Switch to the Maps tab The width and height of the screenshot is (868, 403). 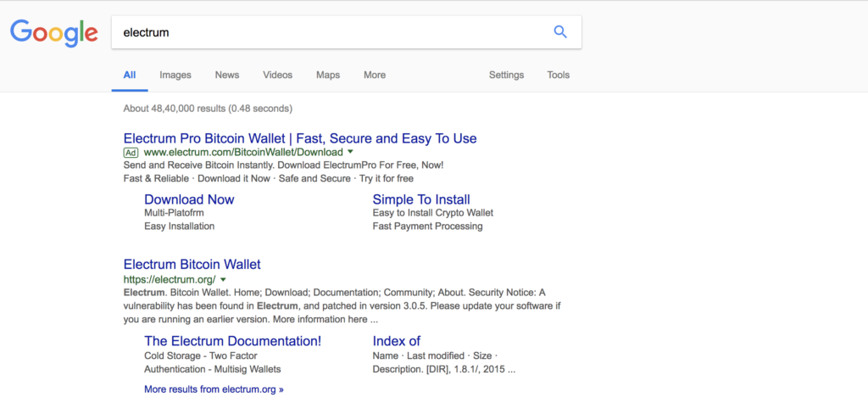tap(328, 75)
